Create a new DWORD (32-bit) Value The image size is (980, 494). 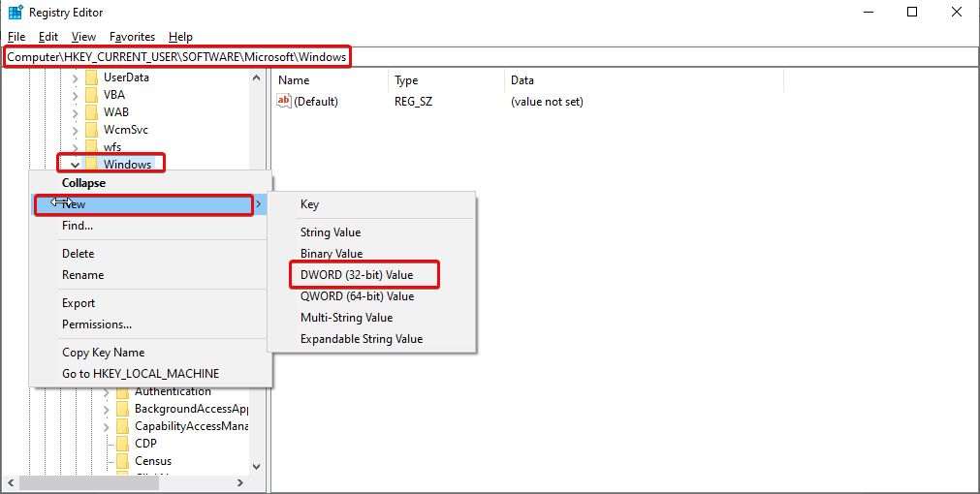pyautogui.click(x=372, y=275)
